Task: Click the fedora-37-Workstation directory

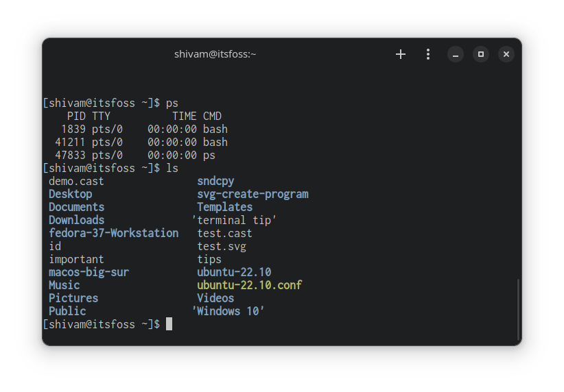Action: click(x=113, y=233)
